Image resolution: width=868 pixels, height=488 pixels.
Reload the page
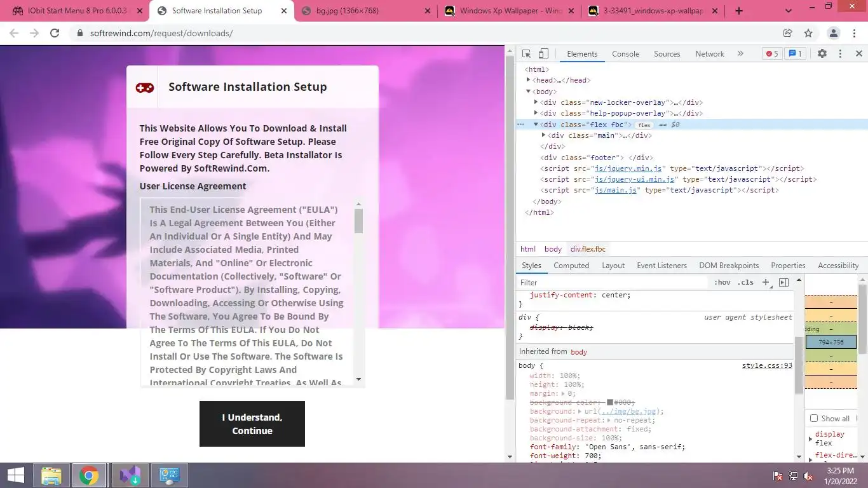[55, 33]
